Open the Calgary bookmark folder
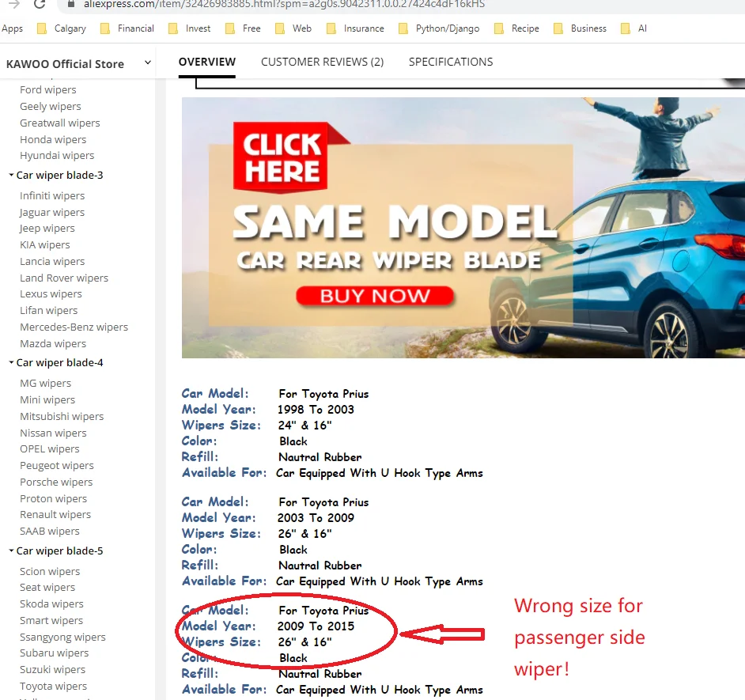This screenshot has height=700, width=745. pyautogui.click(x=62, y=28)
